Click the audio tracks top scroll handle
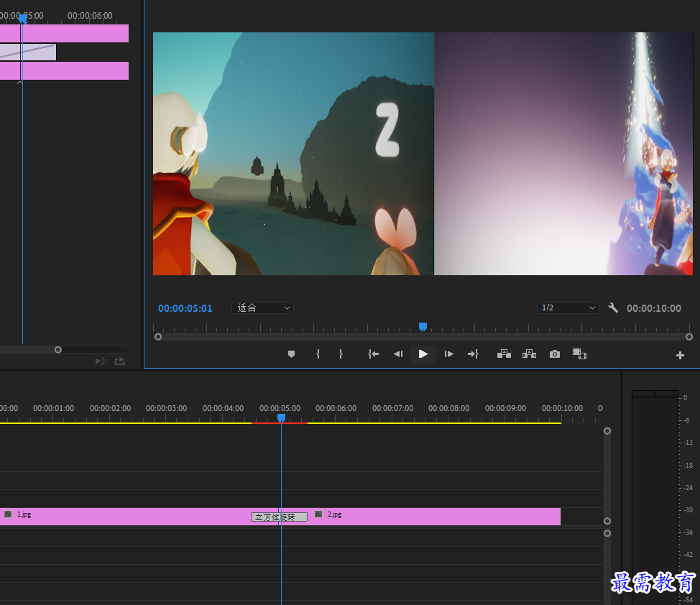This screenshot has width=700, height=605. pyautogui.click(x=607, y=533)
